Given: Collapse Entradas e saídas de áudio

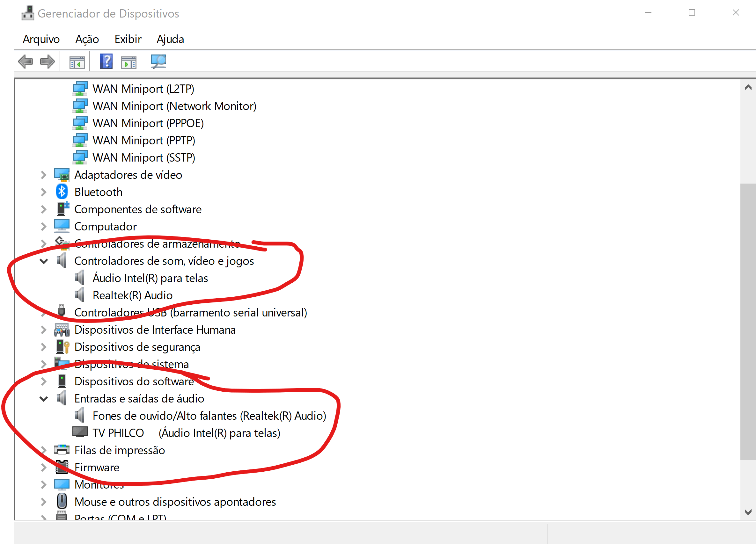Looking at the screenshot, I should tap(44, 399).
